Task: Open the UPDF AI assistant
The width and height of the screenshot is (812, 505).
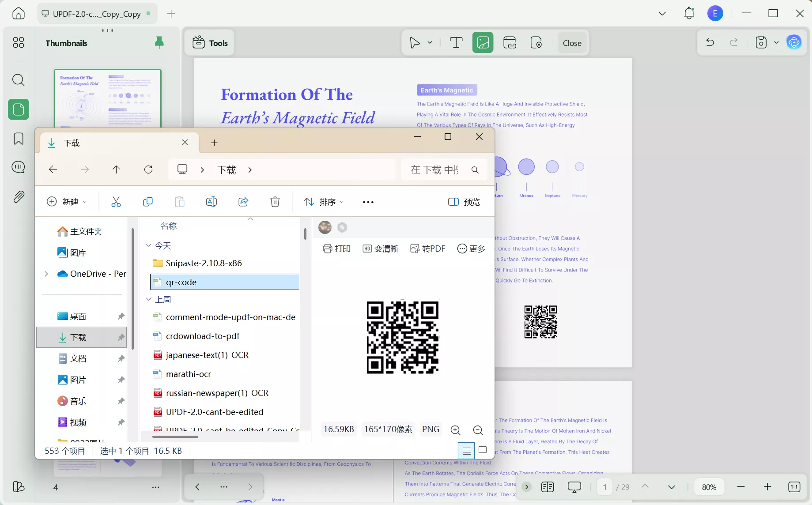Action: click(x=793, y=42)
